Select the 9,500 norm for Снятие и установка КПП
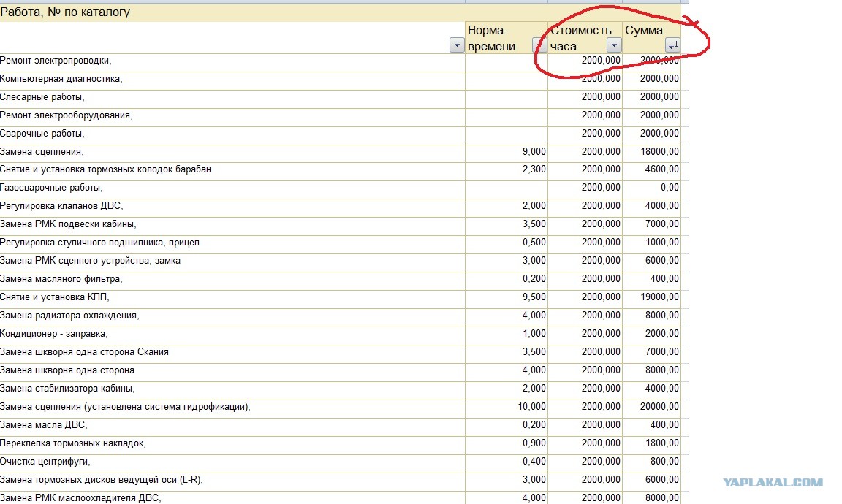Screen dimensions: 842x504 534,297
